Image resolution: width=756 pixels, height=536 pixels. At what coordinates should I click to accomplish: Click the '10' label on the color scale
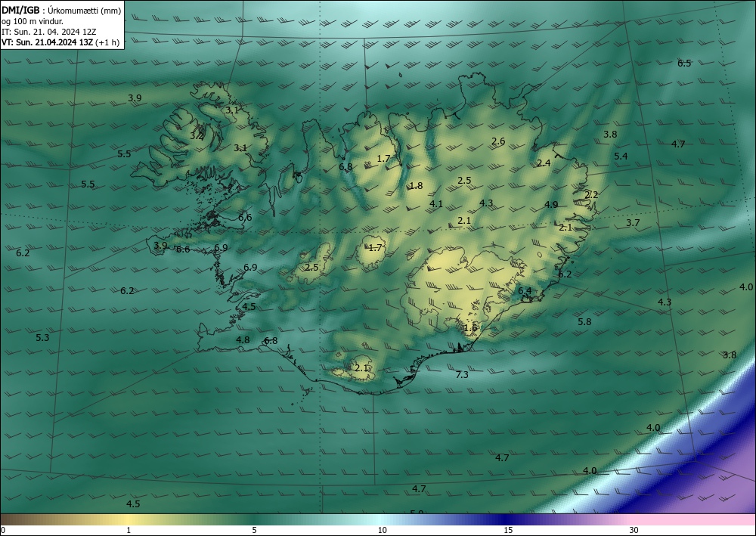click(x=382, y=531)
